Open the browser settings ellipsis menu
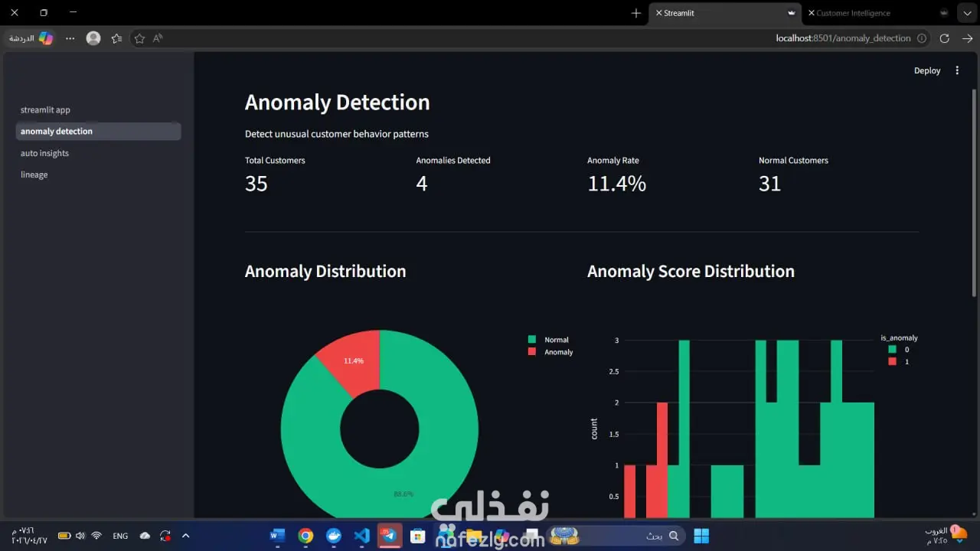Image resolution: width=980 pixels, height=551 pixels. pyautogui.click(x=70, y=38)
